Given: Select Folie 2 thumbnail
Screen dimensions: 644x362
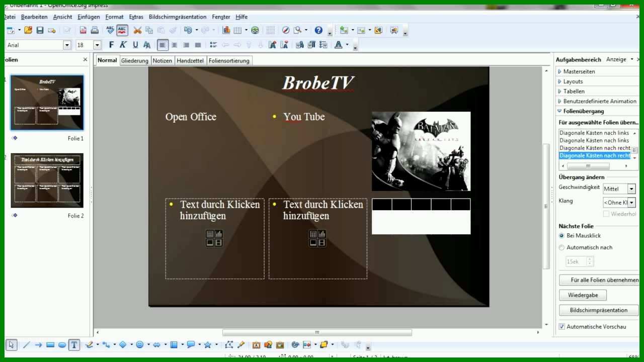Looking at the screenshot, I should click(47, 180).
